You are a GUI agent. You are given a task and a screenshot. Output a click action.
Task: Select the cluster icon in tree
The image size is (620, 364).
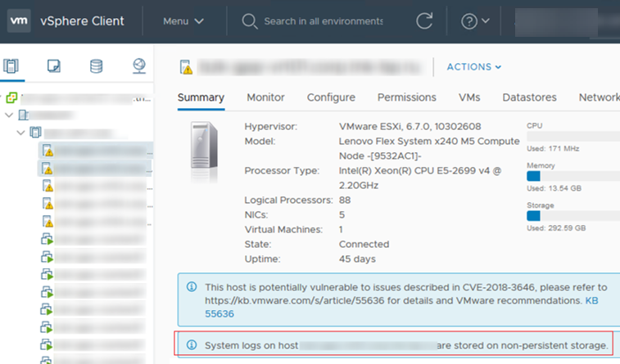coord(35,133)
